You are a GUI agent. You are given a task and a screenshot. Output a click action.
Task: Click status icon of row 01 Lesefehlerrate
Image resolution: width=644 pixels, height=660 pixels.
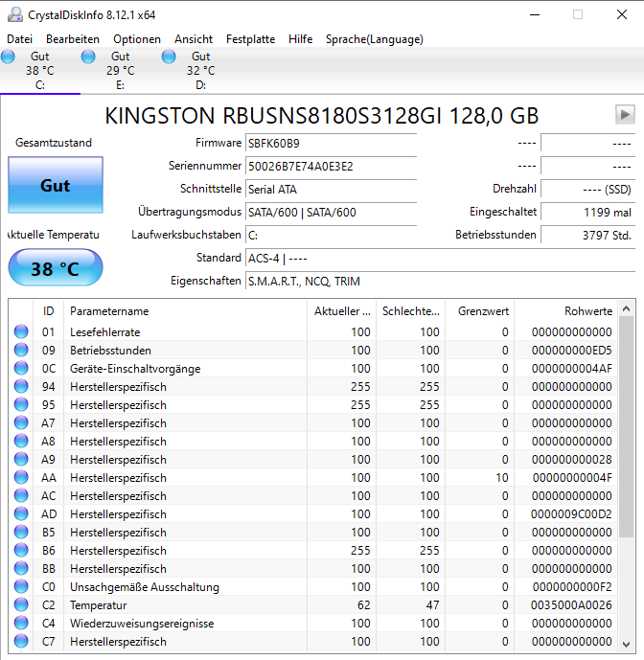point(21,331)
